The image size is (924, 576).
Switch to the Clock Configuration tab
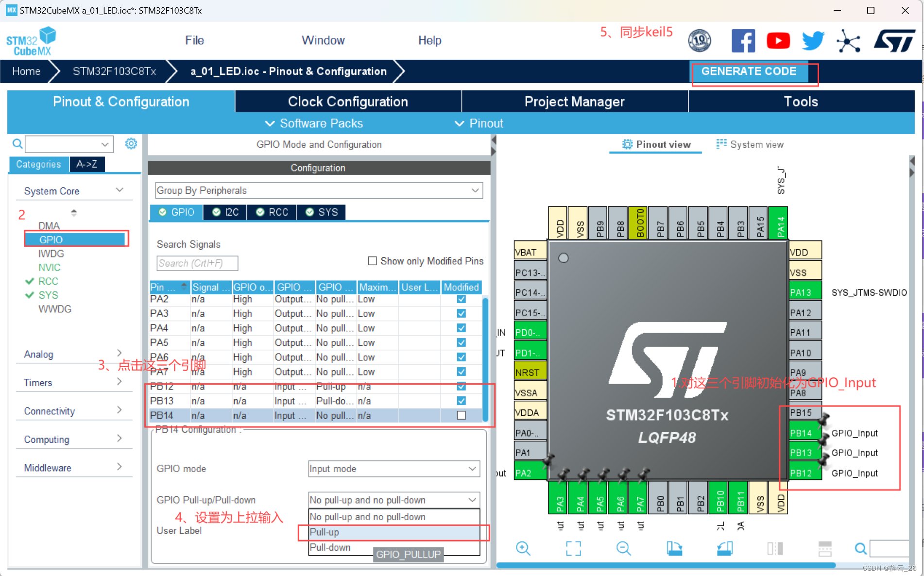coord(348,102)
